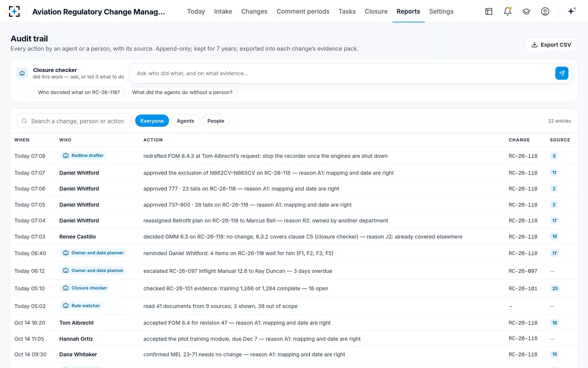Ask what agents did without a person

coord(182,92)
